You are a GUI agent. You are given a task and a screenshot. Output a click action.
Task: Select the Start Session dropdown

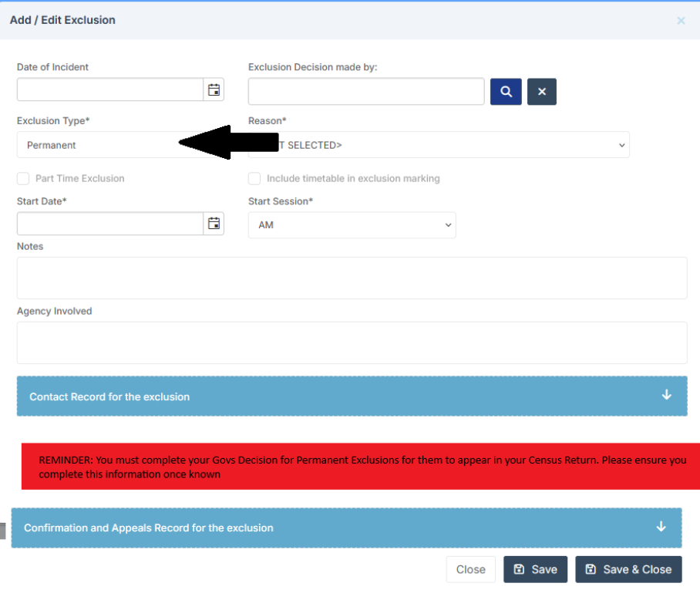352,225
